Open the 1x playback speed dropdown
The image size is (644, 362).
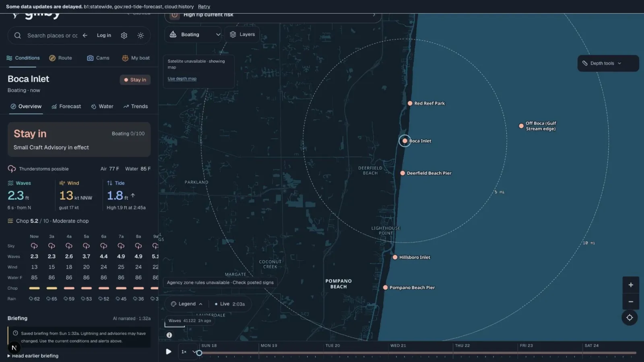188,352
